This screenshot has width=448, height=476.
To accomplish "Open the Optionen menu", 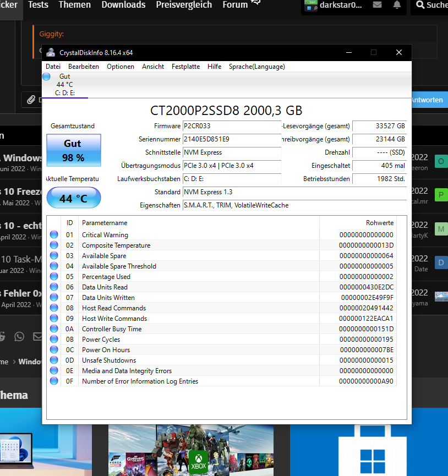I will tap(120, 67).
